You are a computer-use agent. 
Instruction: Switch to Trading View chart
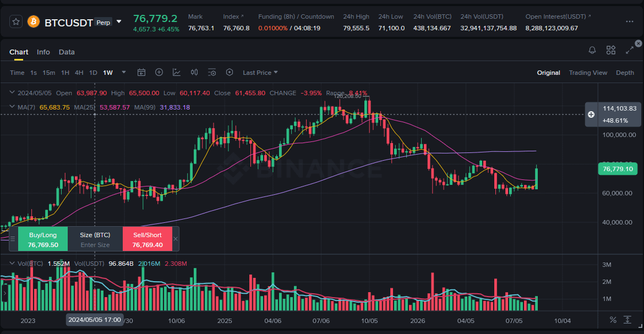pyautogui.click(x=588, y=73)
